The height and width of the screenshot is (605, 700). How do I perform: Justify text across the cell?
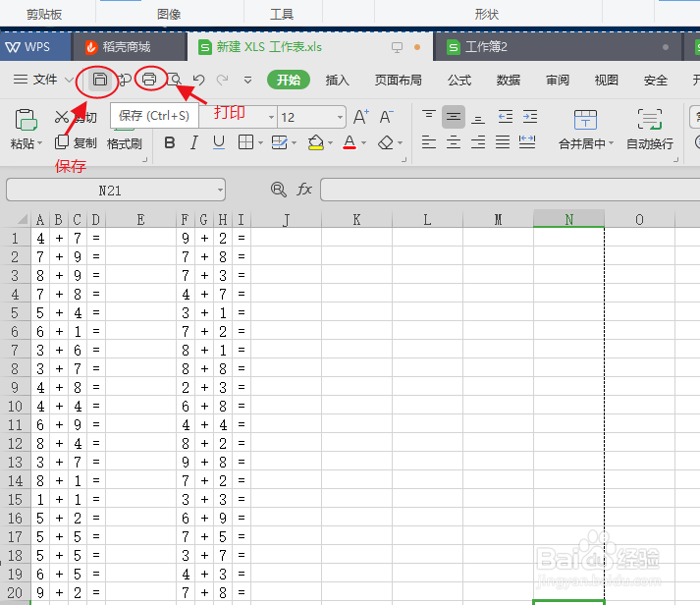point(503,142)
